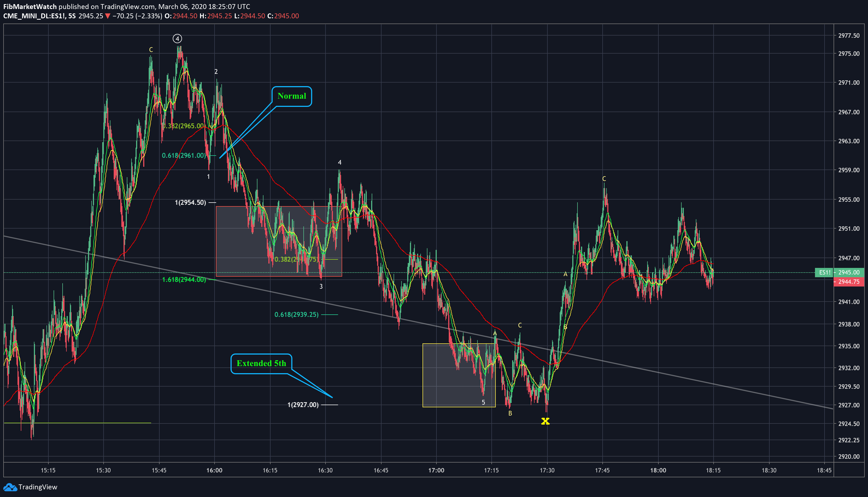Click the 18:45 time axis label

coord(824,470)
